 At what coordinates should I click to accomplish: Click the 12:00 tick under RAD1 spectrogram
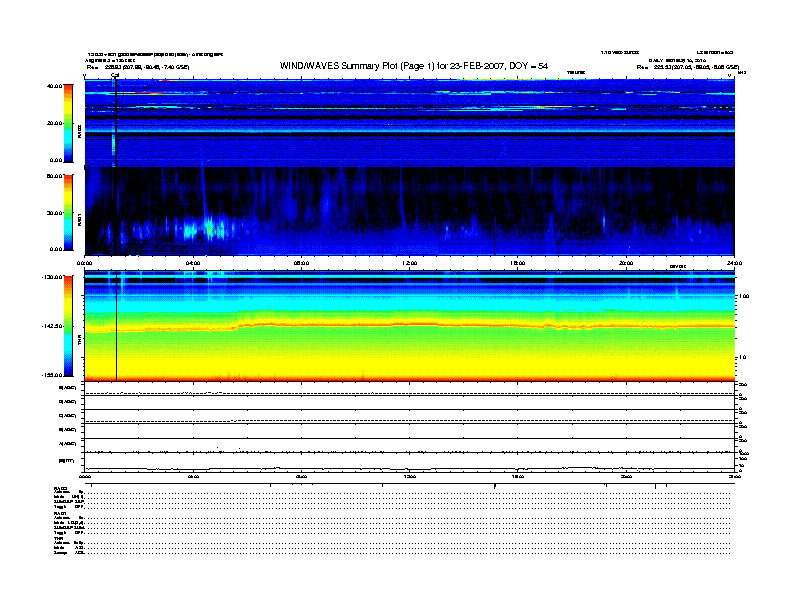coord(410,263)
